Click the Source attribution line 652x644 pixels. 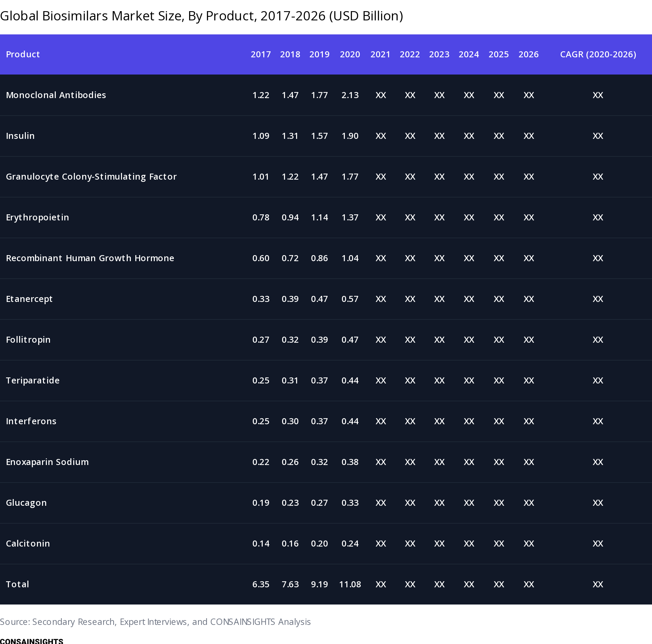point(155,622)
